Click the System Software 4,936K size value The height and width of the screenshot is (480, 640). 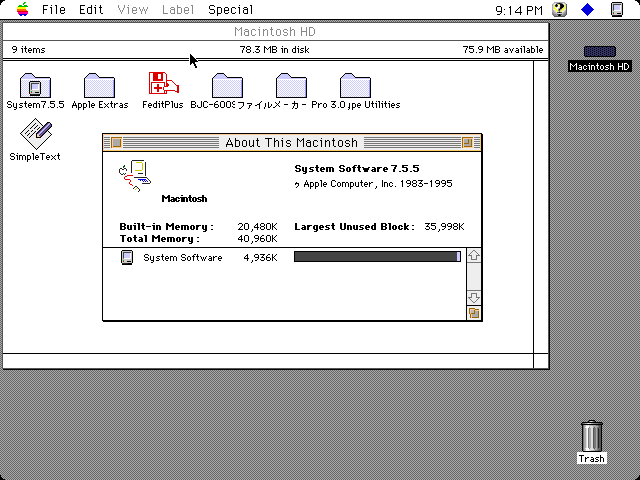(260, 258)
